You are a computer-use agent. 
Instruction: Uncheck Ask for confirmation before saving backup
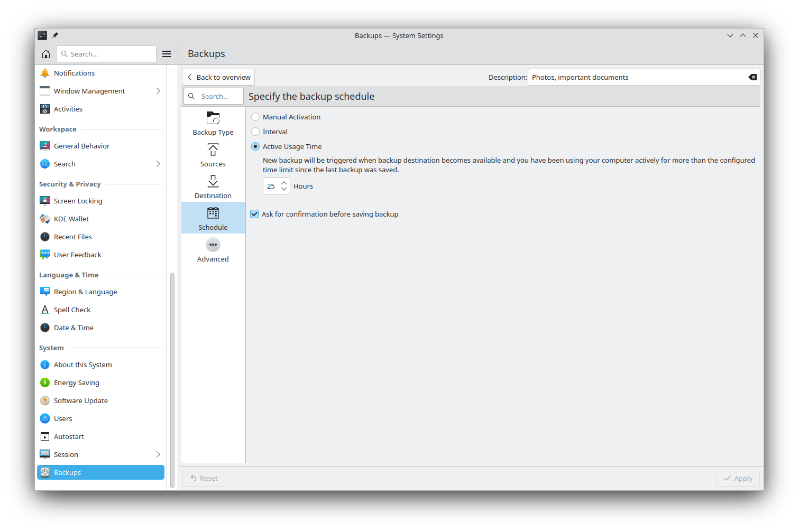point(255,214)
